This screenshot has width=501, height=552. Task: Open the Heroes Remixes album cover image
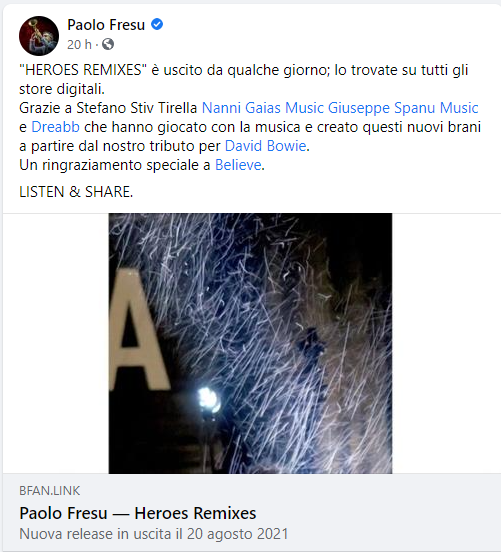click(250, 343)
